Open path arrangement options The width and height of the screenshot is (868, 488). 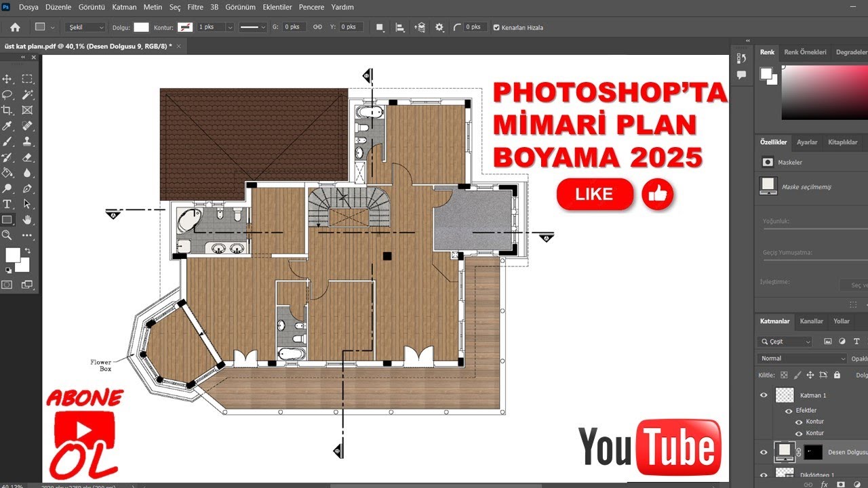[x=420, y=27]
